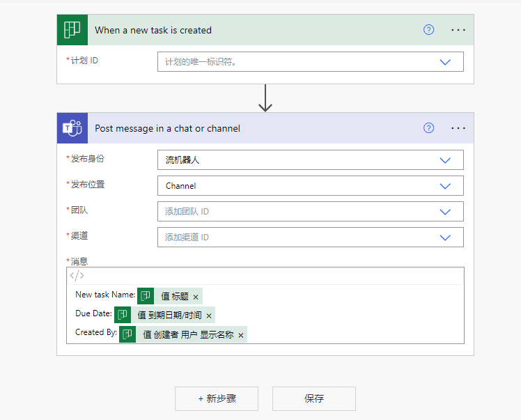Click the 值 标题 Planner token
The image size is (521, 420).
174,296
